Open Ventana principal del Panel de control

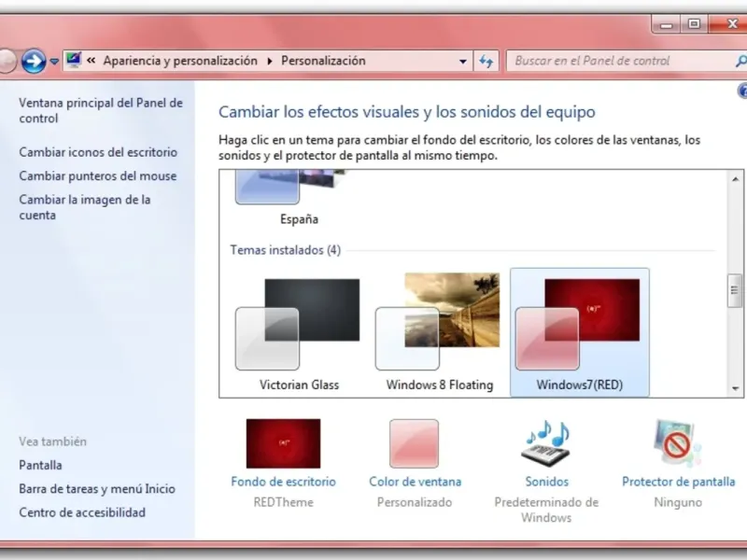click(101, 110)
